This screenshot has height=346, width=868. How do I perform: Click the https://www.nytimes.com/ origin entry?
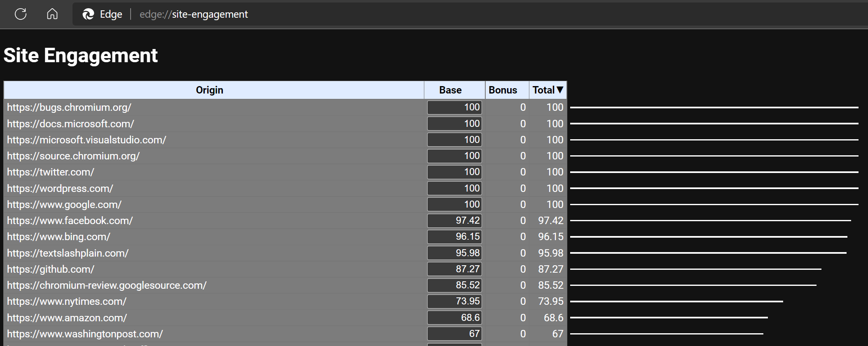tap(67, 302)
